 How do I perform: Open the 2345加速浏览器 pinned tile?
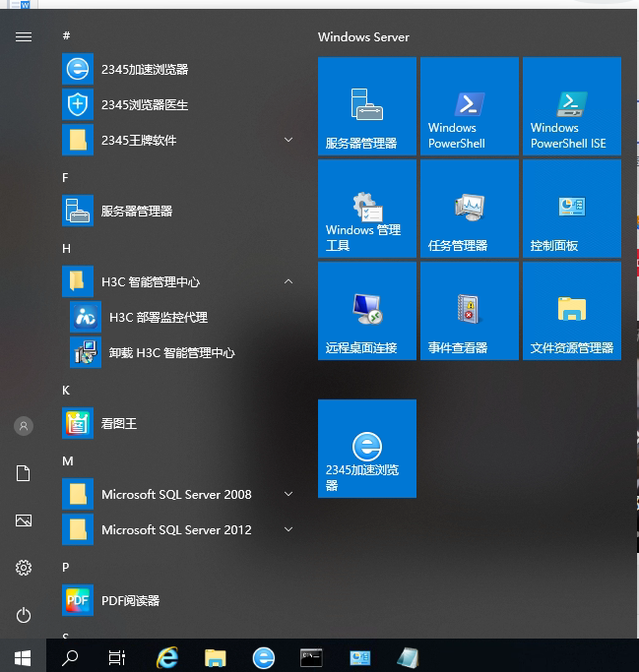367,449
